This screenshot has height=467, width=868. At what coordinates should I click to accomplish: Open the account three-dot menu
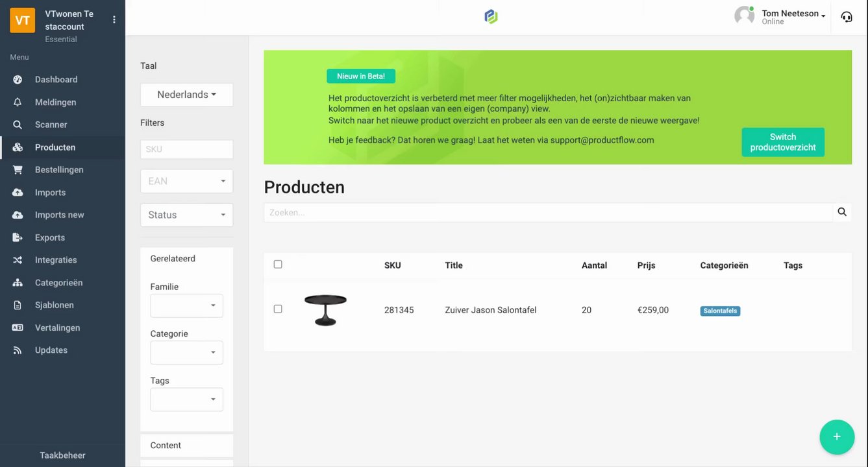[x=114, y=19]
